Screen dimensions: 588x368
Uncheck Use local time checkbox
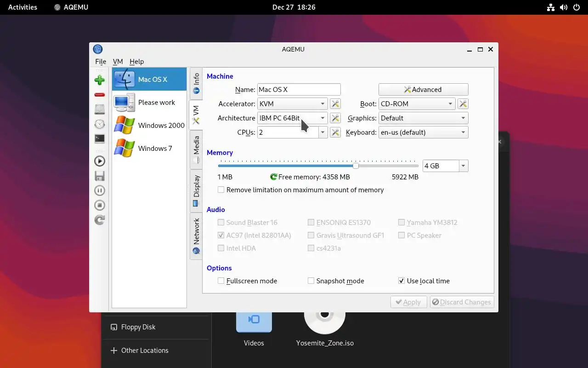pyautogui.click(x=401, y=281)
